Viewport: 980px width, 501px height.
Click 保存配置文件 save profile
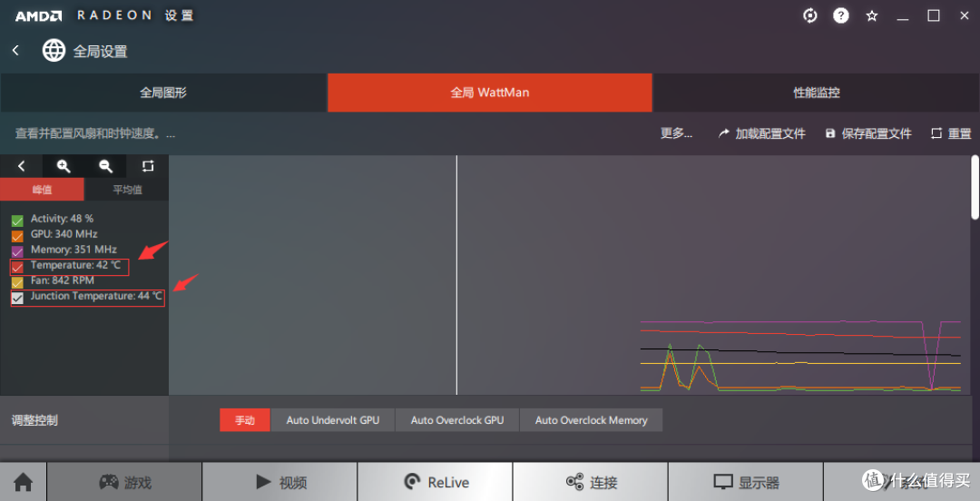click(x=868, y=133)
